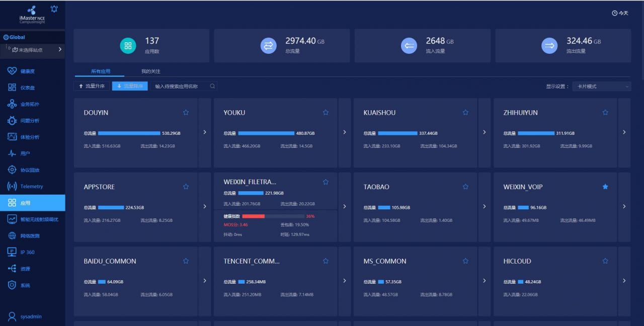The width and height of the screenshot is (644, 326).
Task: Click the search magnifier icon in the app search box
Action: pos(212,86)
